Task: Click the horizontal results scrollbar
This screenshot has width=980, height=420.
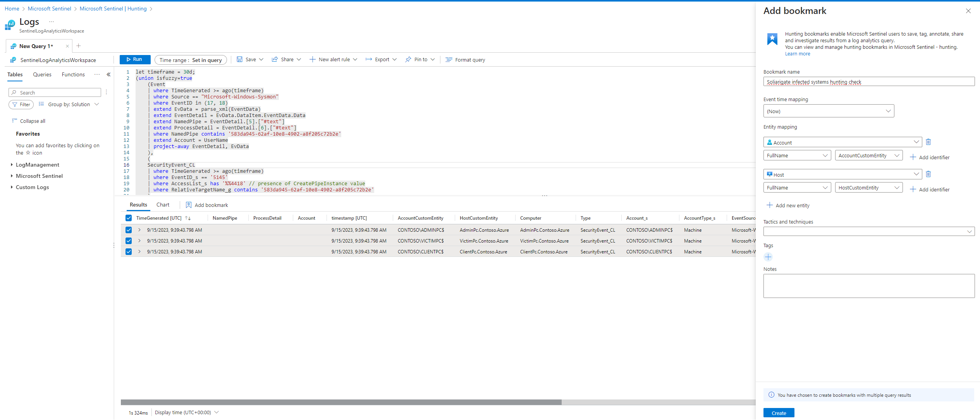Action: pos(341,402)
